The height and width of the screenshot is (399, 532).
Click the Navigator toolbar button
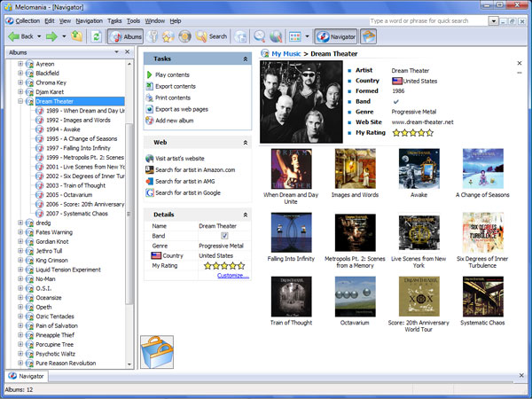[x=336, y=36]
